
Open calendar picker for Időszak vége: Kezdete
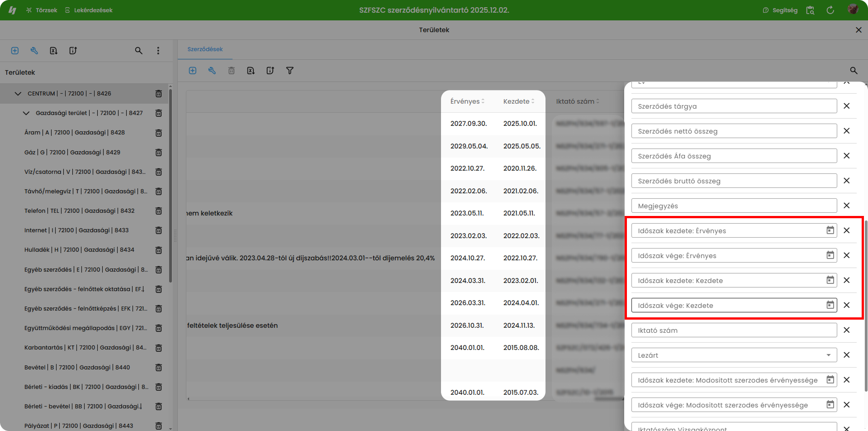pos(830,305)
